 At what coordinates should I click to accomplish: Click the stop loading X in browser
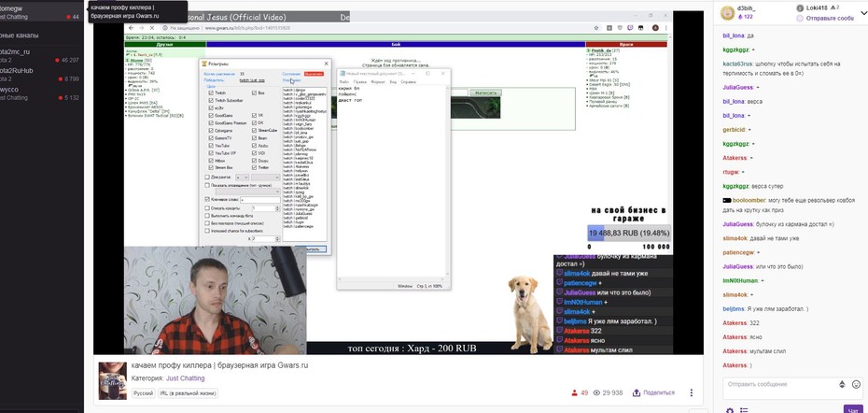point(152,28)
